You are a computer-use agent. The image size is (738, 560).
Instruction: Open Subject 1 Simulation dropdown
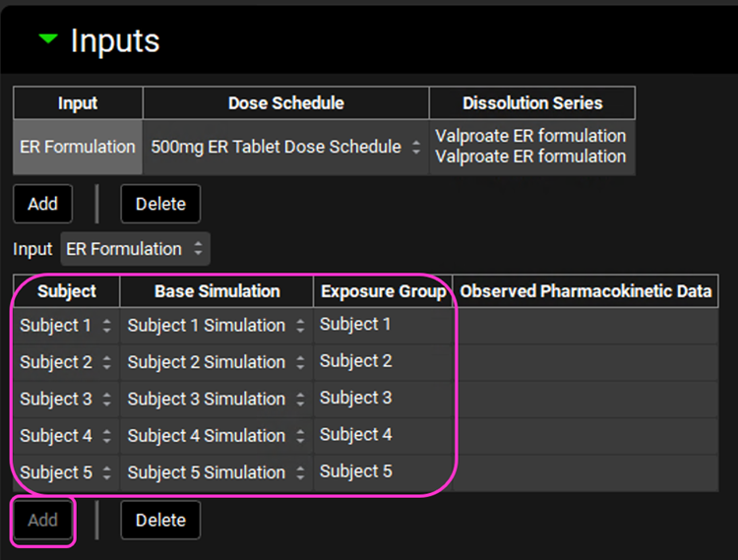[216, 326]
